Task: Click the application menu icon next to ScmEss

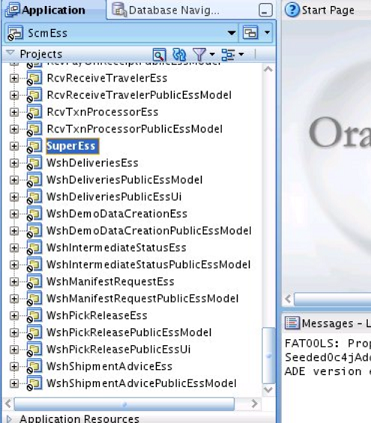Action: (251, 33)
